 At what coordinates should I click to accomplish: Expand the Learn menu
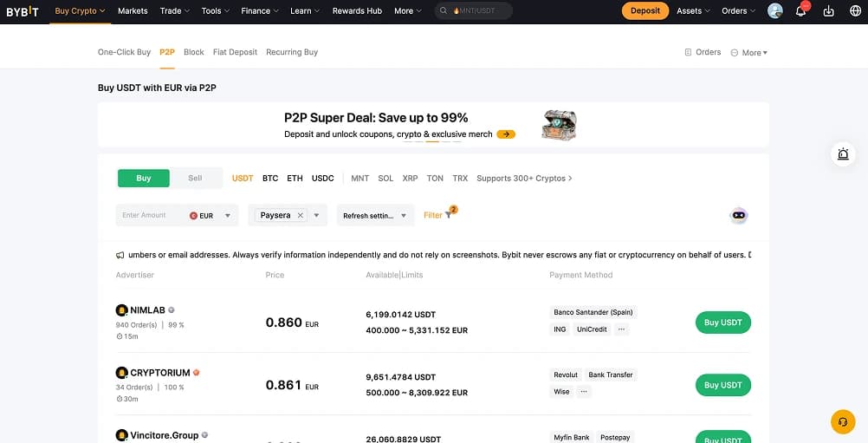pyautogui.click(x=306, y=11)
